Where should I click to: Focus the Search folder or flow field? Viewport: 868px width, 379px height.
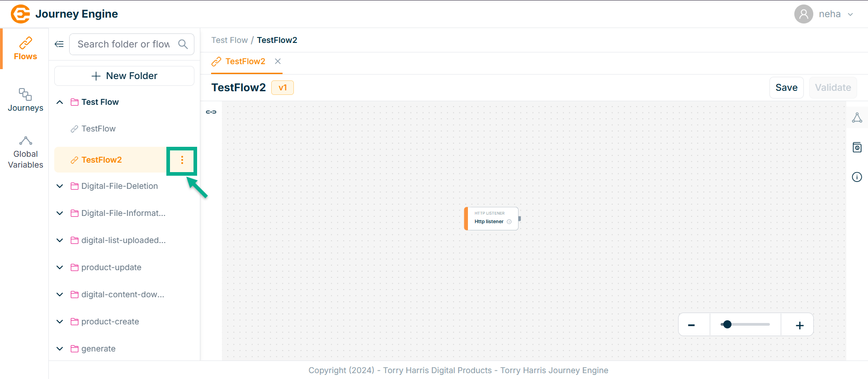(x=123, y=44)
